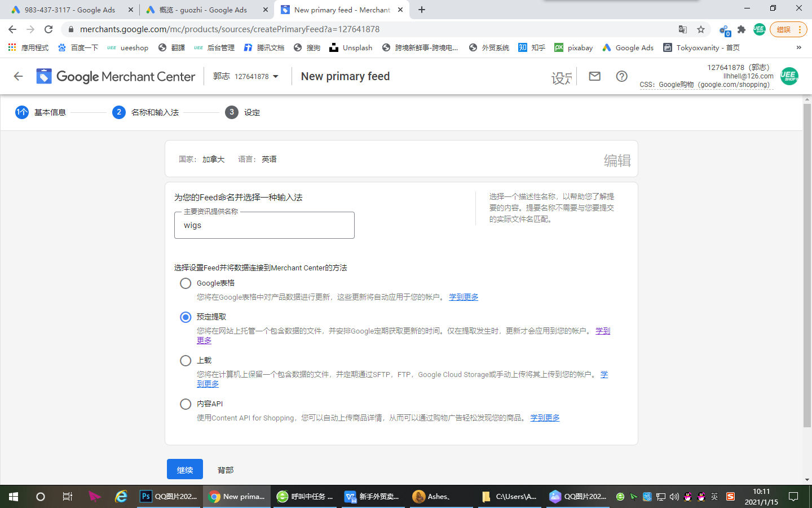Click the feed name input field
812x508 pixels.
[264, 225]
